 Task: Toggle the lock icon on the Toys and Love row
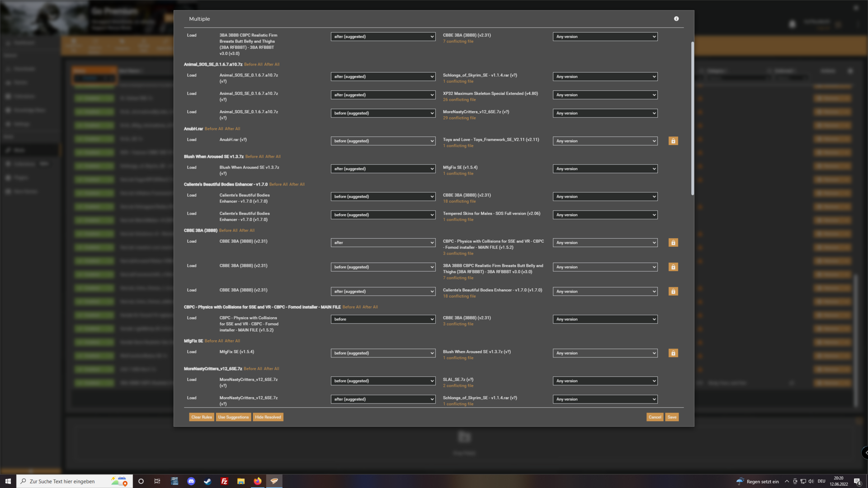(x=673, y=141)
